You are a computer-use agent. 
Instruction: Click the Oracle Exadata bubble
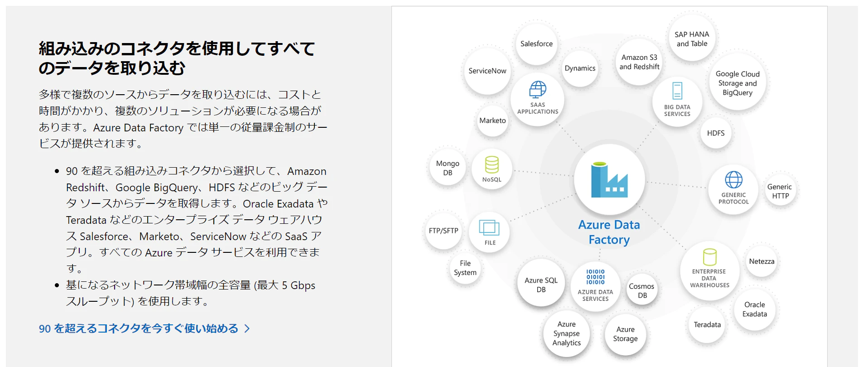[754, 309]
